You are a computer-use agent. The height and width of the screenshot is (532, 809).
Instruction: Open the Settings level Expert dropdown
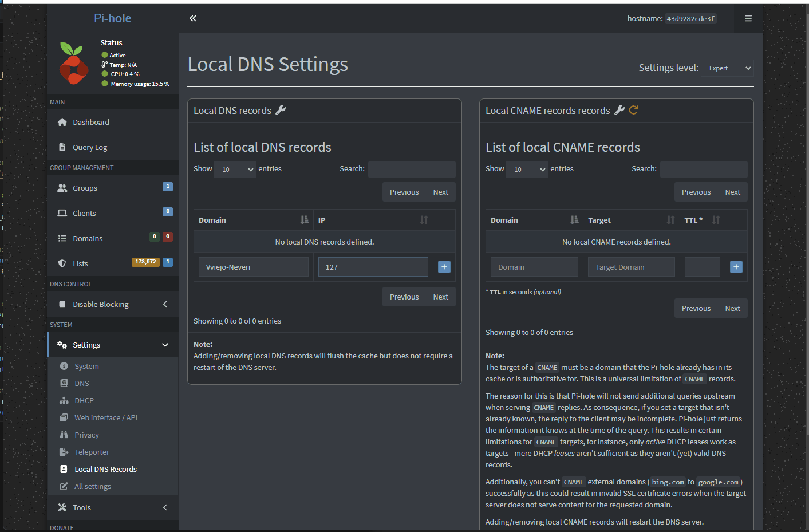coord(727,68)
